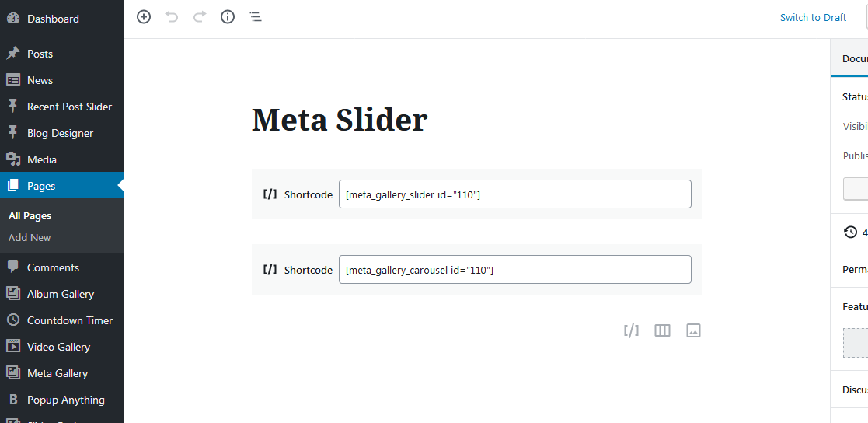Open Dashboard in the admin sidebar
Screen dimensions: 868x423
tap(53, 19)
